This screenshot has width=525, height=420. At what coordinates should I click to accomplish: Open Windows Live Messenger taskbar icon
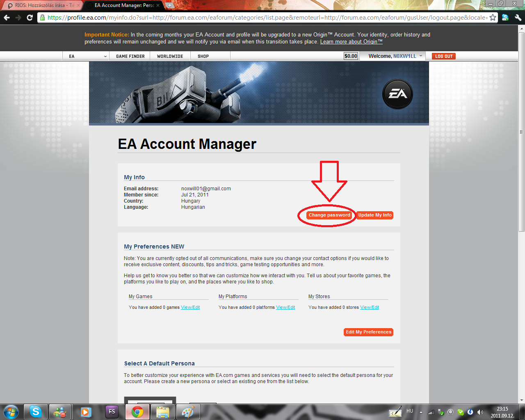tap(60, 411)
